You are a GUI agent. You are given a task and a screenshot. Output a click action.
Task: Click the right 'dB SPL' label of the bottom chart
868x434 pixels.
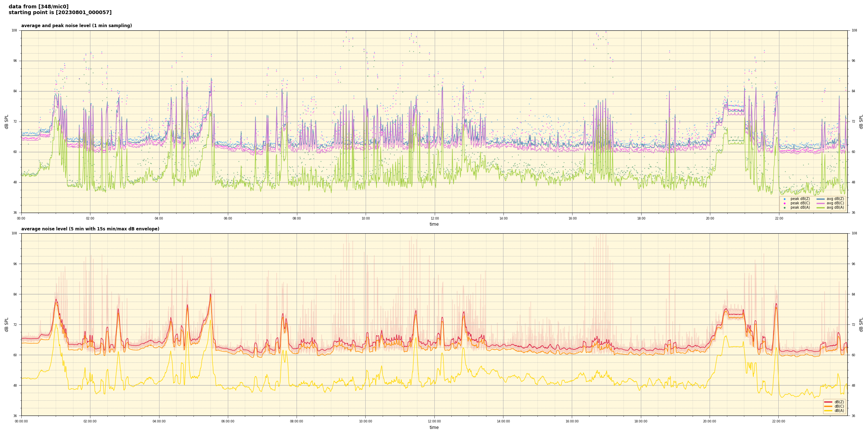pos(861,324)
